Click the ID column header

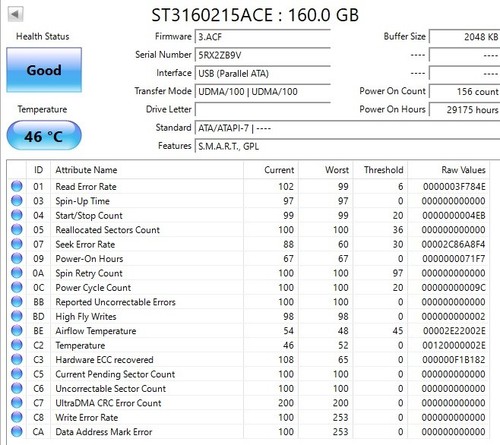38,170
